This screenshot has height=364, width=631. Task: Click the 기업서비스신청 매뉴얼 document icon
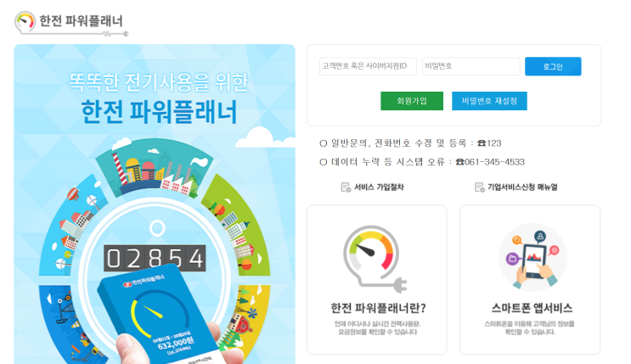pos(479,188)
